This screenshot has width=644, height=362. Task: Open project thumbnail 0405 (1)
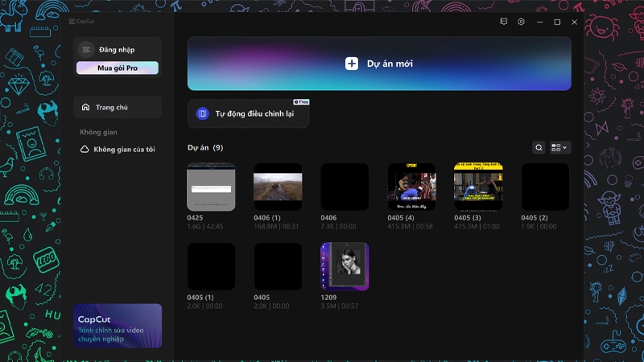(x=211, y=266)
